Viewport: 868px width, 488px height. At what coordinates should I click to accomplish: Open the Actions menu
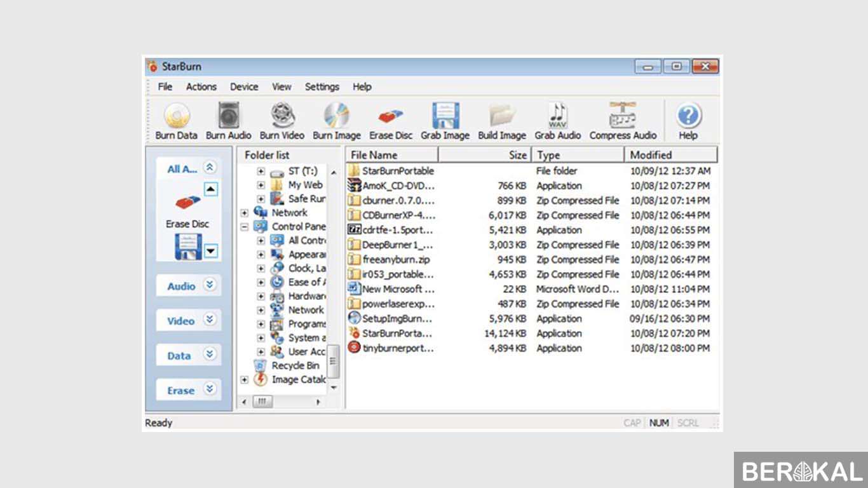201,87
